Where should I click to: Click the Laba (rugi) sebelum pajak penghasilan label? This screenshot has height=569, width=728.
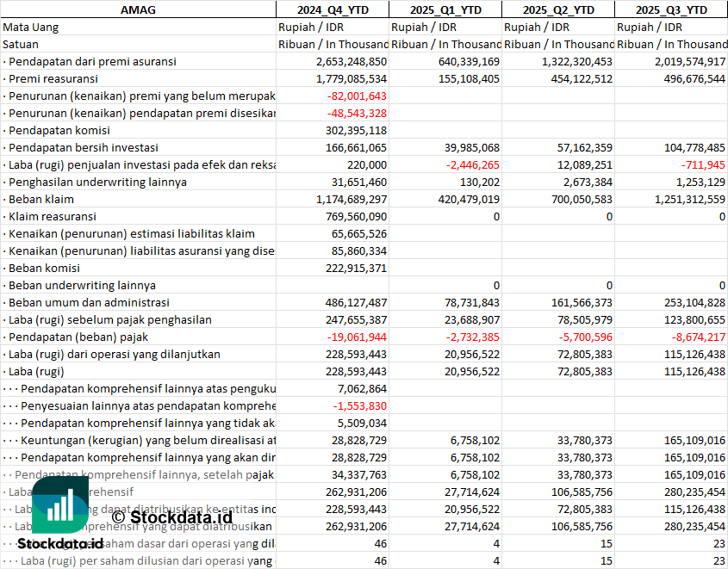110,319
